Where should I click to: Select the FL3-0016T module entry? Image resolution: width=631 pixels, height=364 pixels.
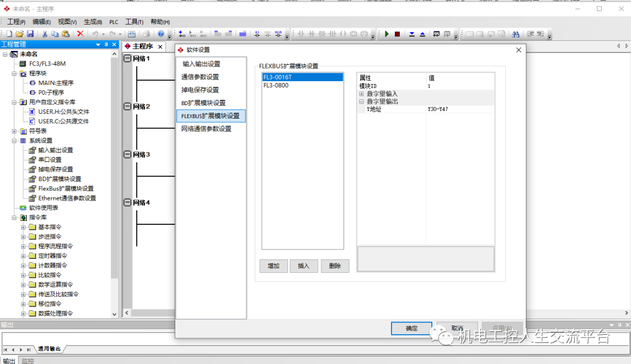pos(303,77)
